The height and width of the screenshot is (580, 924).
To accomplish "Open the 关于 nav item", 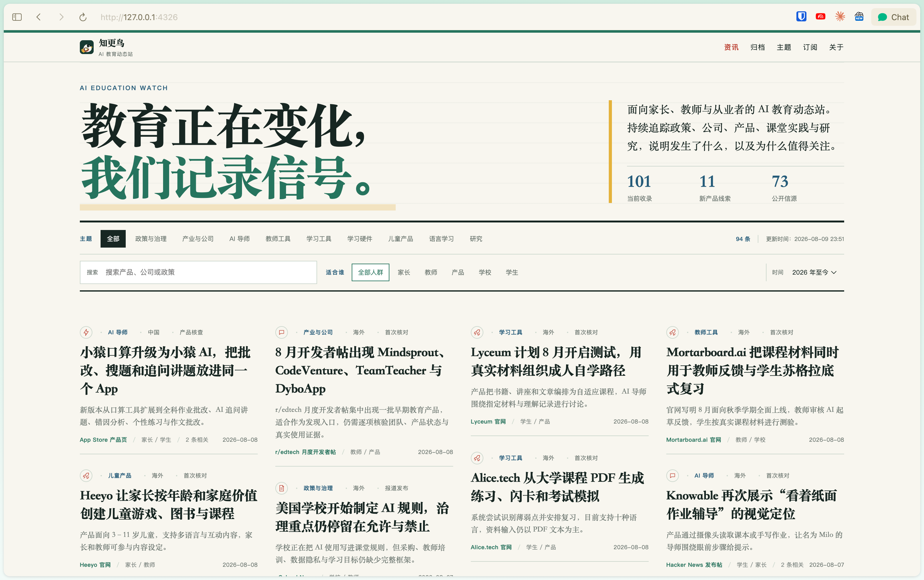I will [836, 47].
